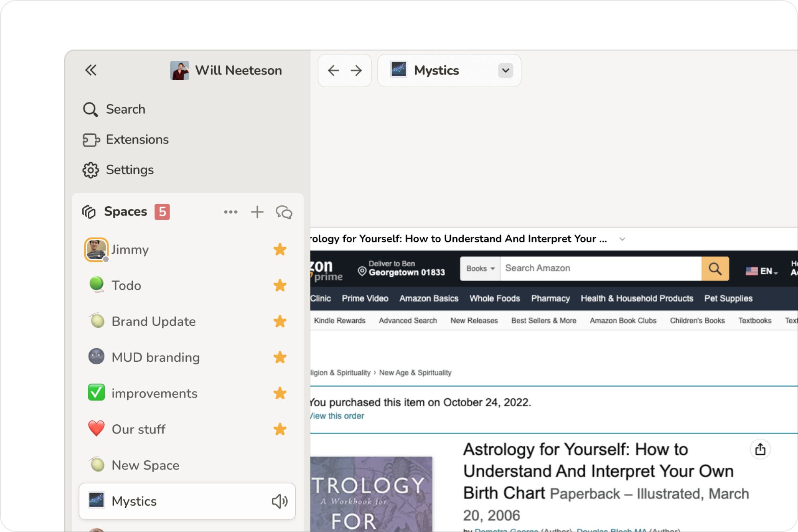Image resolution: width=798 pixels, height=532 pixels.
Task: Open the Spaces stack icon
Action: pyautogui.click(x=89, y=212)
